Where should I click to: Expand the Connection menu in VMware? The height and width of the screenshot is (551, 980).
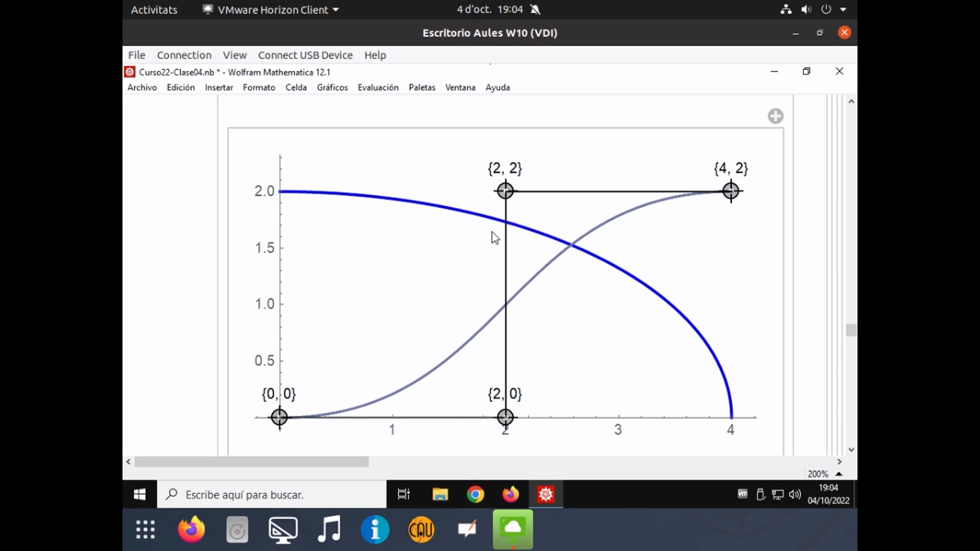184,55
